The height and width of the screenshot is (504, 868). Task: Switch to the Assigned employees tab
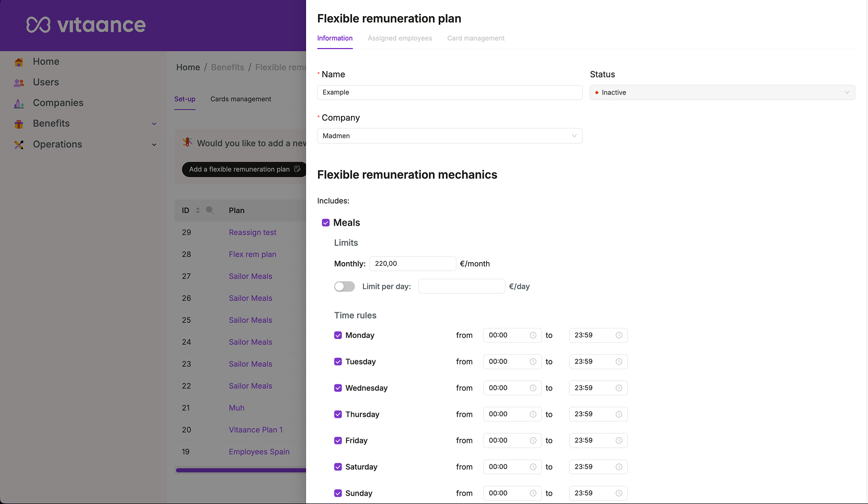(x=400, y=38)
